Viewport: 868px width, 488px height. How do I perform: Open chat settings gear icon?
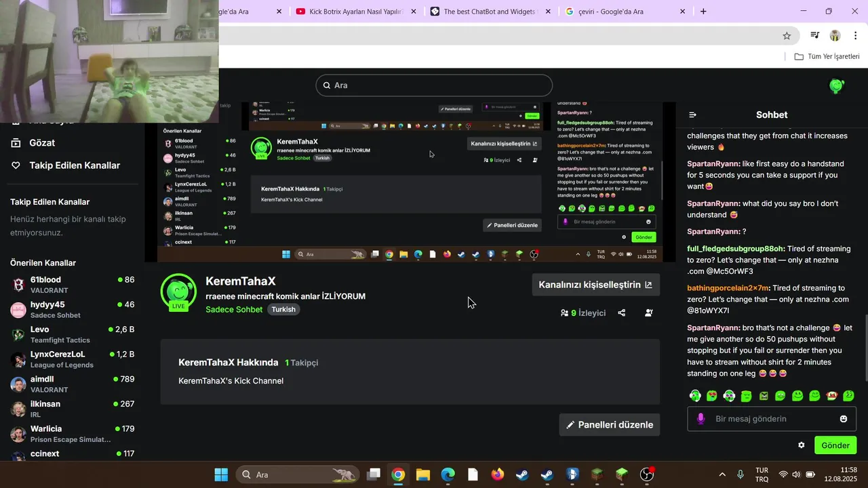click(802, 445)
